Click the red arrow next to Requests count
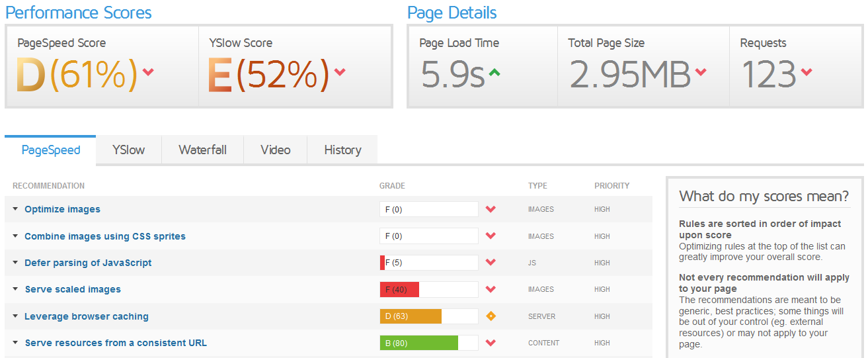868x358 pixels. coord(807,72)
